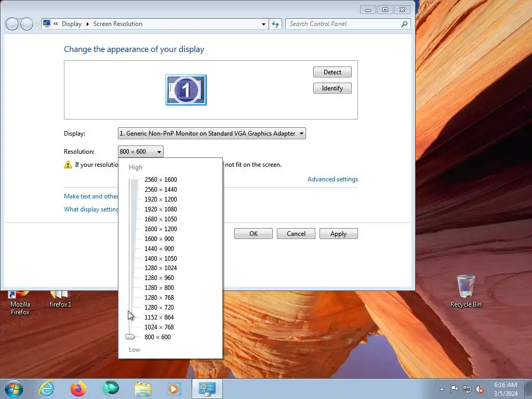The width and height of the screenshot is (532, 399).
Task: Click the Identify button
Action: [x=332, y=88]
